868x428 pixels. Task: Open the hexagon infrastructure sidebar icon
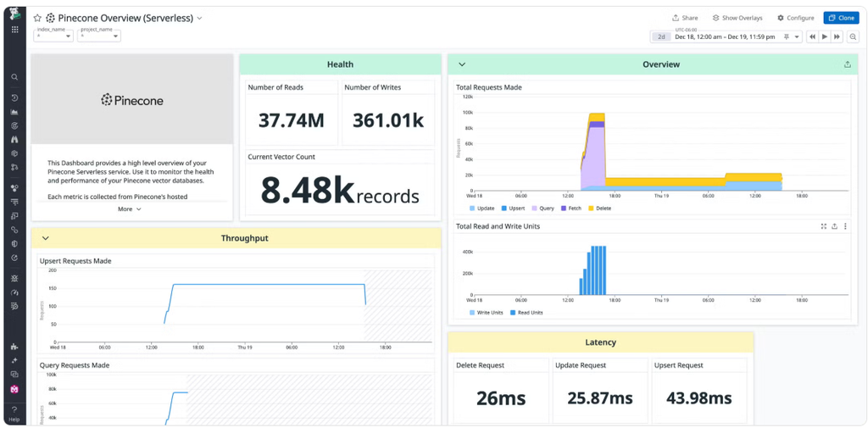coord(15,153)
